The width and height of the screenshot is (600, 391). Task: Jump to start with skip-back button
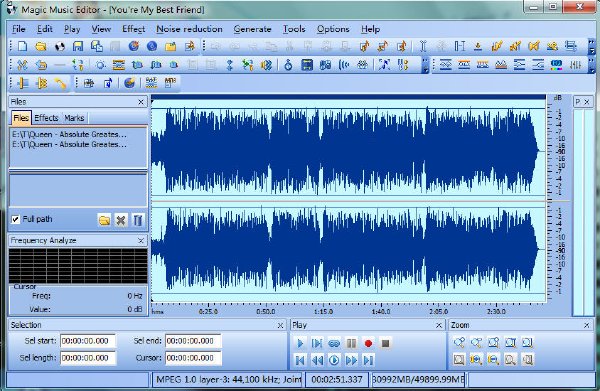pyautogui.click(x=300, y=360)
